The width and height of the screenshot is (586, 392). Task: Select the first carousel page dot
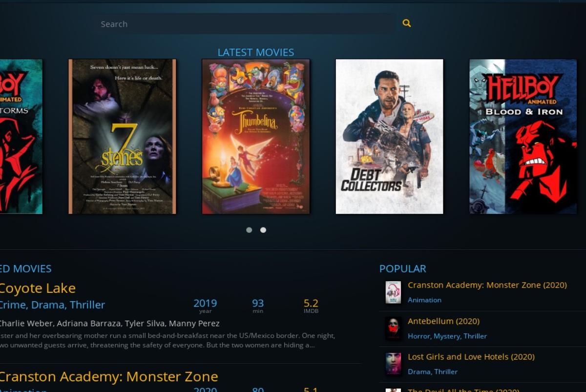click(x=249, y=230)
